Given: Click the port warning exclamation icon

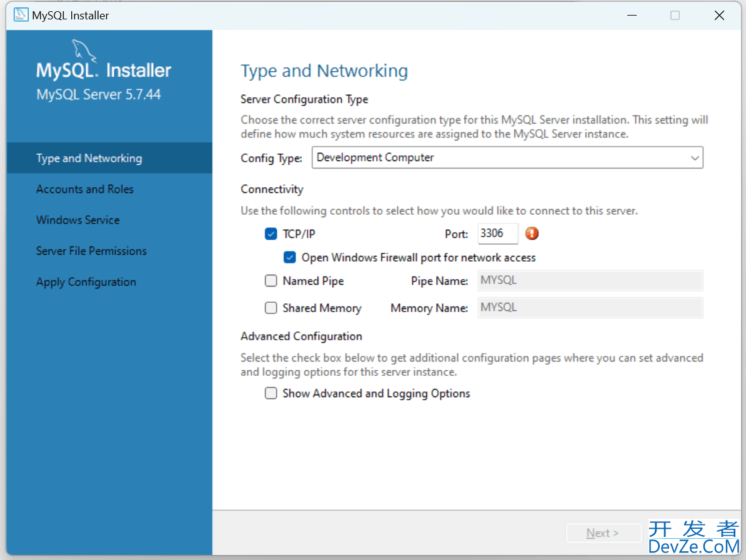Looking at the screenshot, I should pos(532,233).
